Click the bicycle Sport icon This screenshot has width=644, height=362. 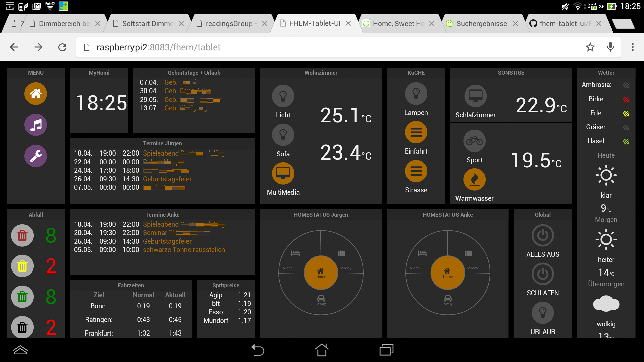(x=474, y=141)
